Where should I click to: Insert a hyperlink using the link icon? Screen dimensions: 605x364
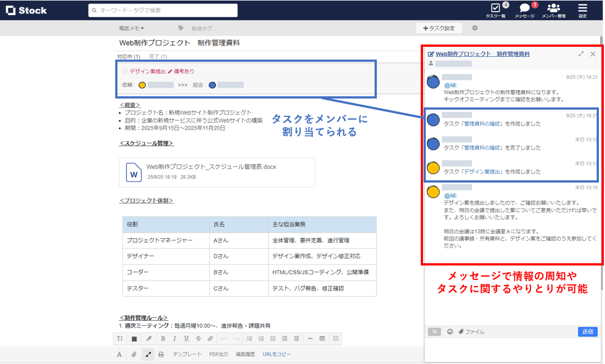click(x=210, y=338)
